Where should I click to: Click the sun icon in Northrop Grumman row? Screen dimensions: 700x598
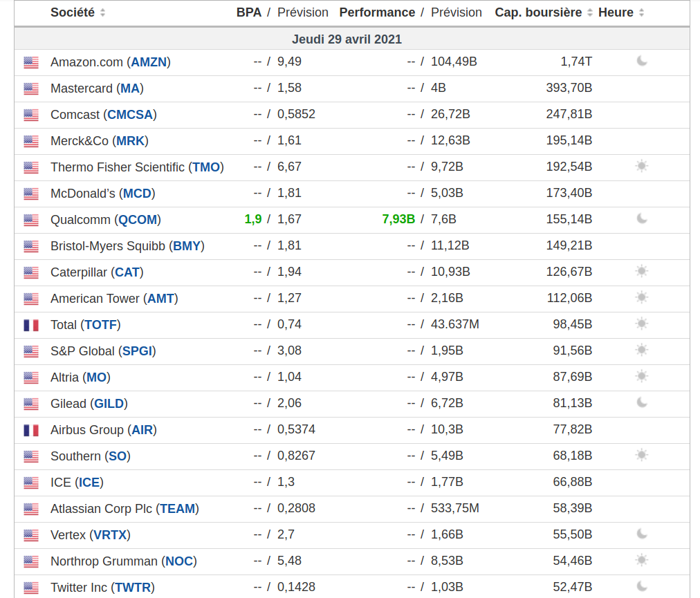coord(642,561)
